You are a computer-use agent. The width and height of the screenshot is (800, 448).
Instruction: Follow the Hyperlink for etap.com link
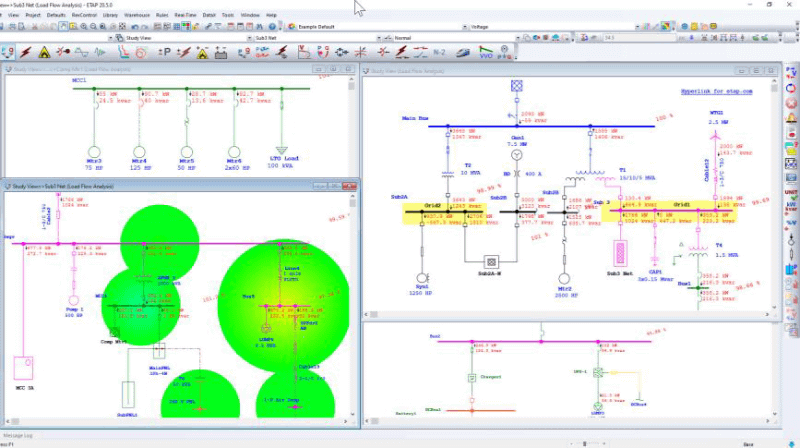716,91
